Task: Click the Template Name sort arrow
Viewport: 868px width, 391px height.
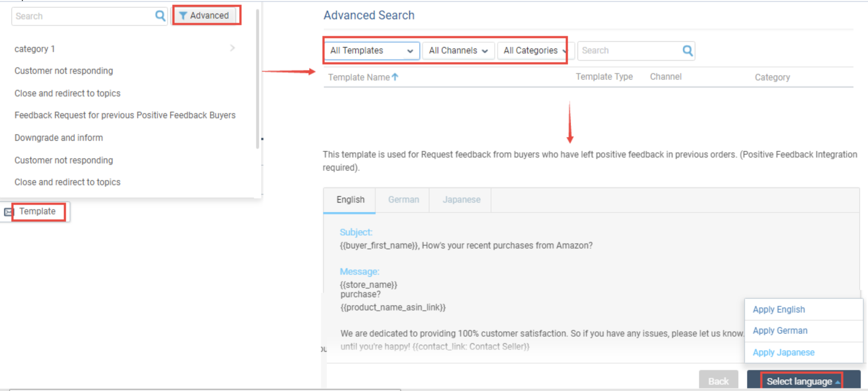Action: pos(395,77)
